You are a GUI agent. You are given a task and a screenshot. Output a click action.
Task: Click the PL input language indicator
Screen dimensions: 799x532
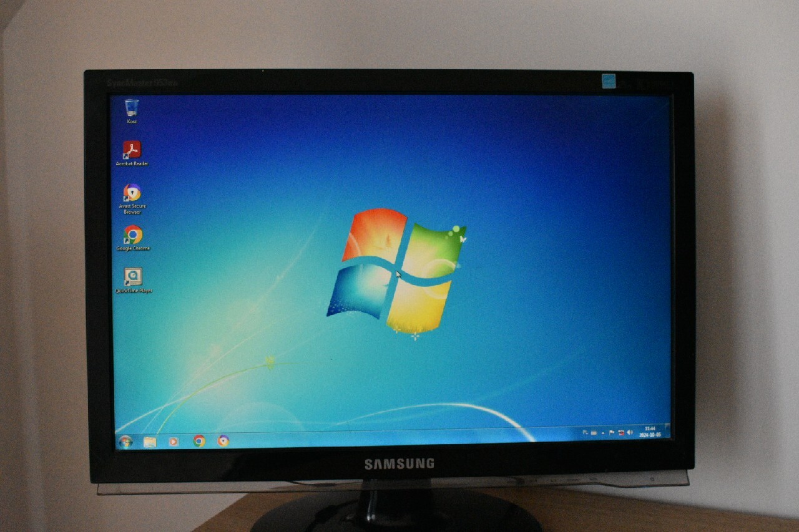tap(586, 432)
